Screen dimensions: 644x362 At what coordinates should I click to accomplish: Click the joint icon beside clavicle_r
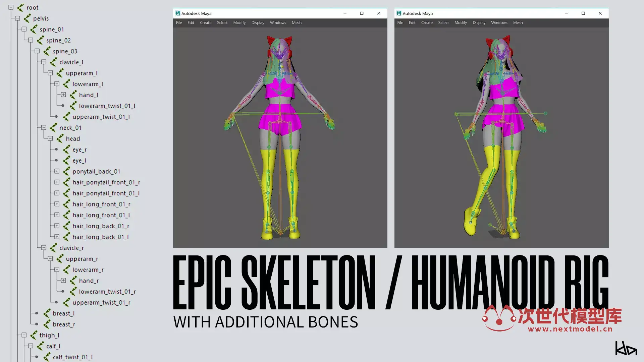click(x=53, y=248)
